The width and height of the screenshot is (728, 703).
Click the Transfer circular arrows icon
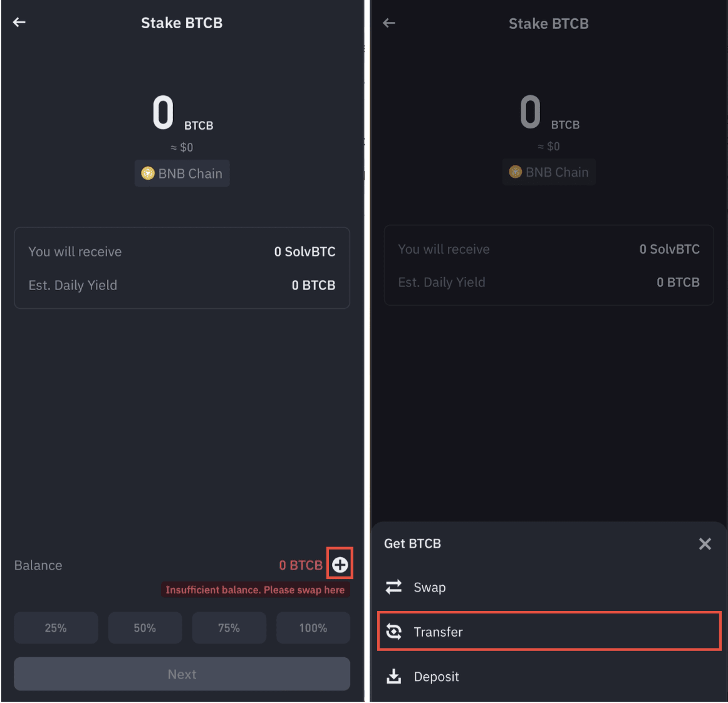(393, 631)
